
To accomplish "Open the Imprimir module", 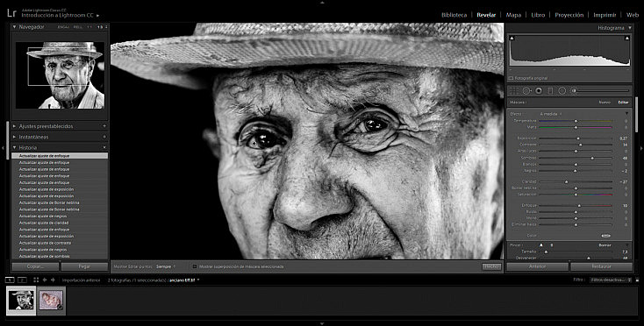I will click(x=605, y=15).
